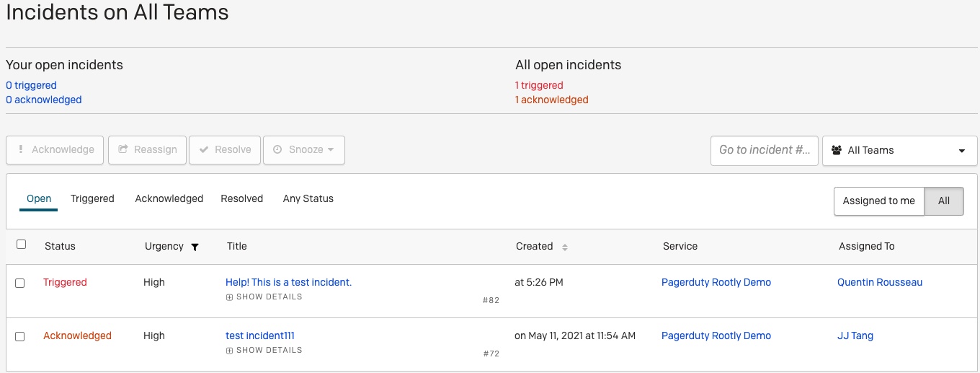This screenshot has width=980, height=373.
Task: Toggle Assigned to me filter
Action: 878,201
